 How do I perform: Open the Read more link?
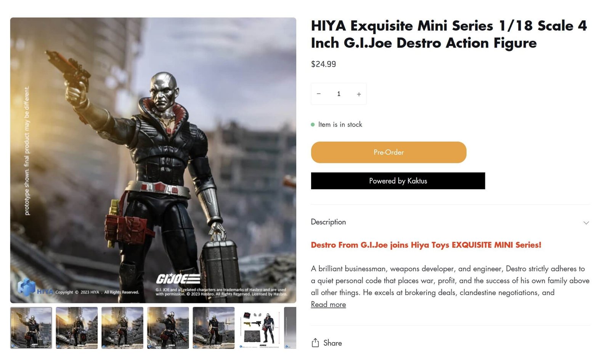pyautogui.click(x=328, y=305)
